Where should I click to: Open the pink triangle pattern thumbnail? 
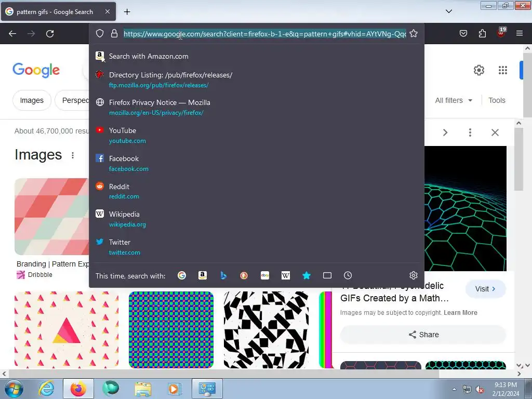(66, 330)
